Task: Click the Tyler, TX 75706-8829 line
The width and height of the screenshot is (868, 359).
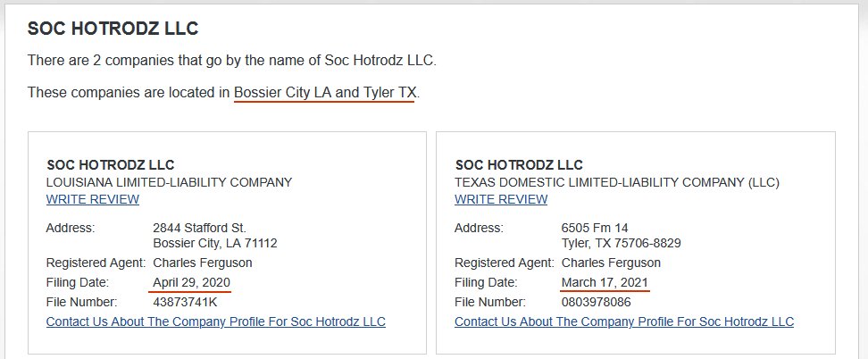Action: [x=622, y=243]
